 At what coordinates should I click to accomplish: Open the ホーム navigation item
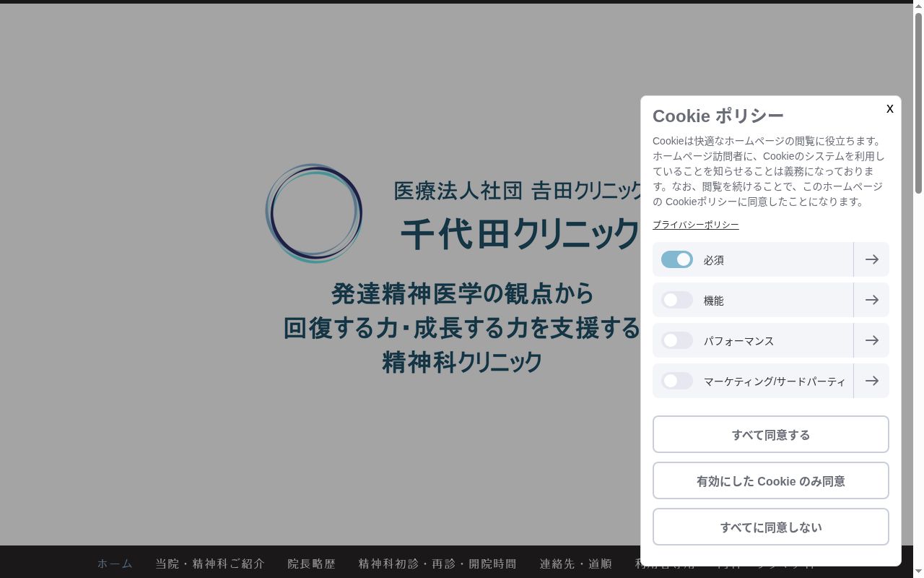pos(115,564)
